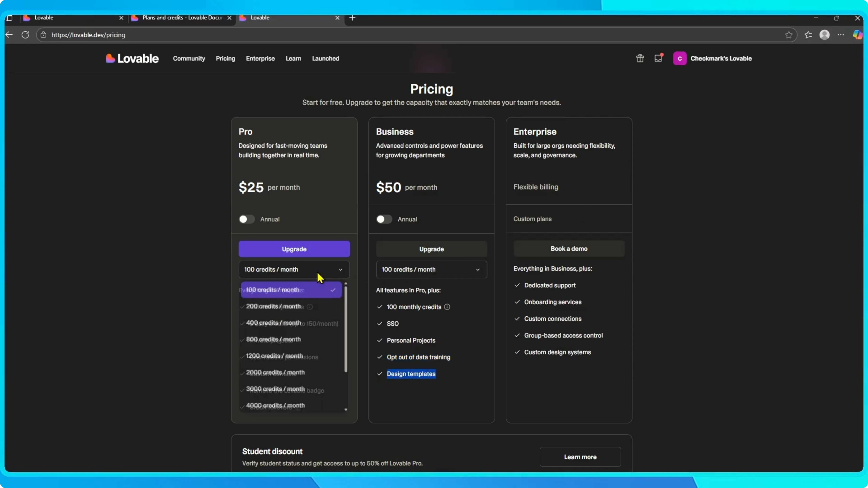The image size is (868, 488).
Task: Click the Student discount heading
Action: [x=272, y=451]
